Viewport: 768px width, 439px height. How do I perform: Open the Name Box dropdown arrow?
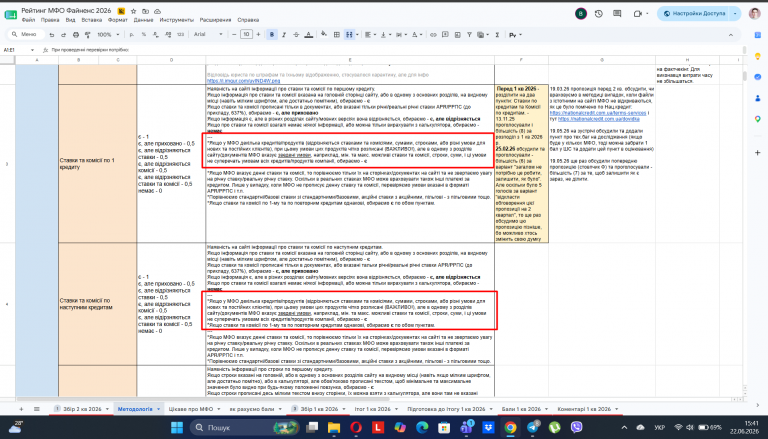pos(32,50)
